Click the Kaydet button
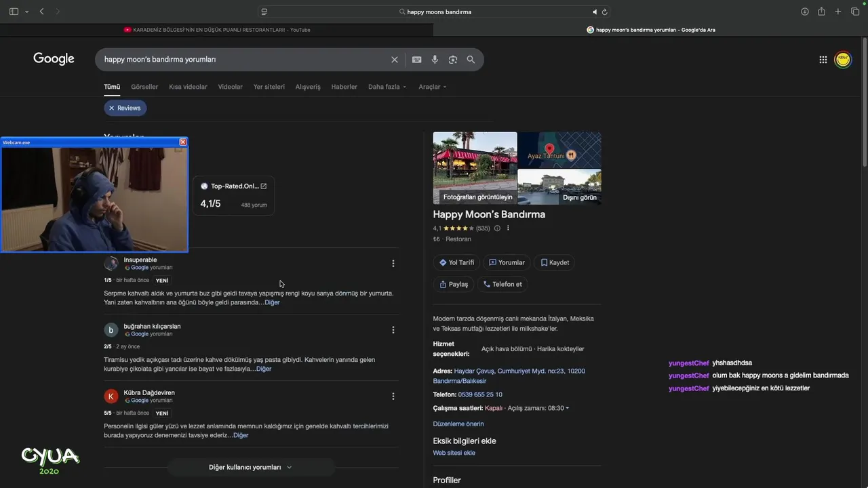The width and height of the screenshot is (868, 488). 555,262
